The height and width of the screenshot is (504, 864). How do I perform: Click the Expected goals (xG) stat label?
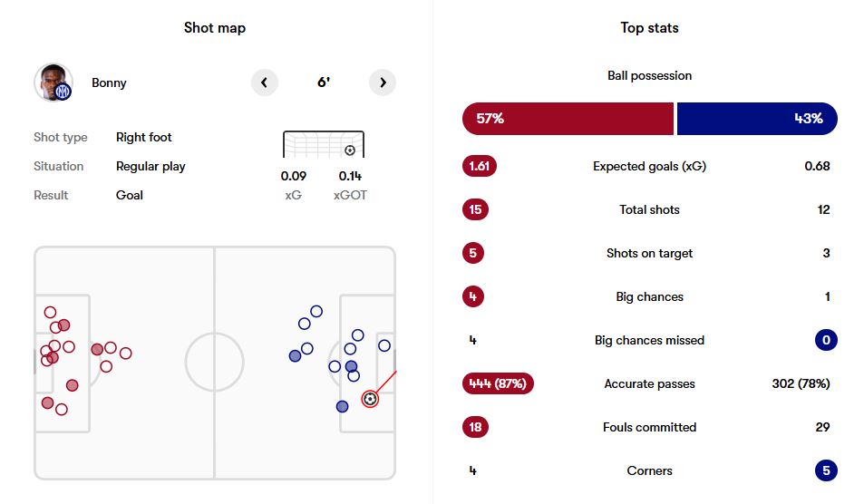[x=649, y=166]
